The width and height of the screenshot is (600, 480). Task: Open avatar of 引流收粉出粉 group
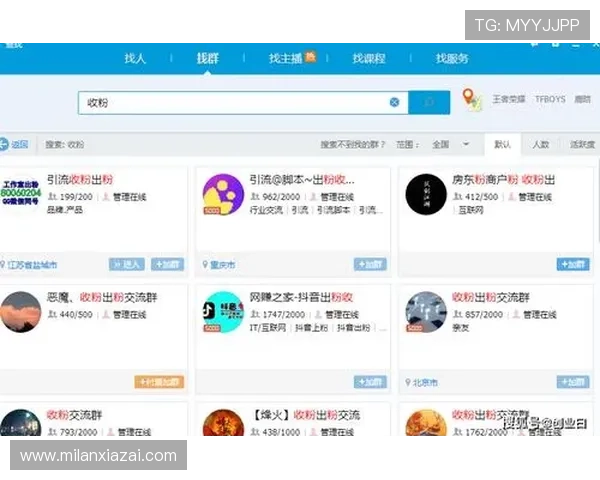click(x=21, y=194)
